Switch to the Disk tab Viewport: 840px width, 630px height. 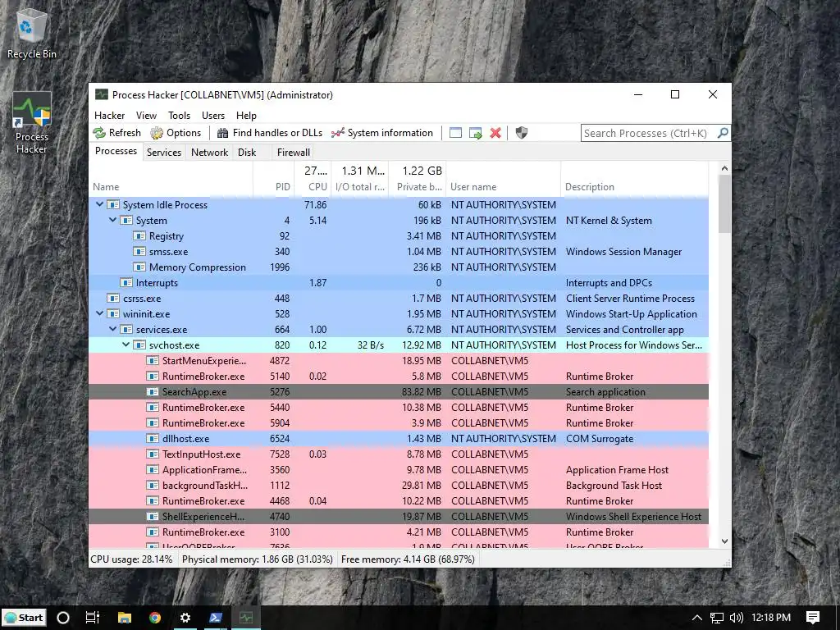click(247, 152)
